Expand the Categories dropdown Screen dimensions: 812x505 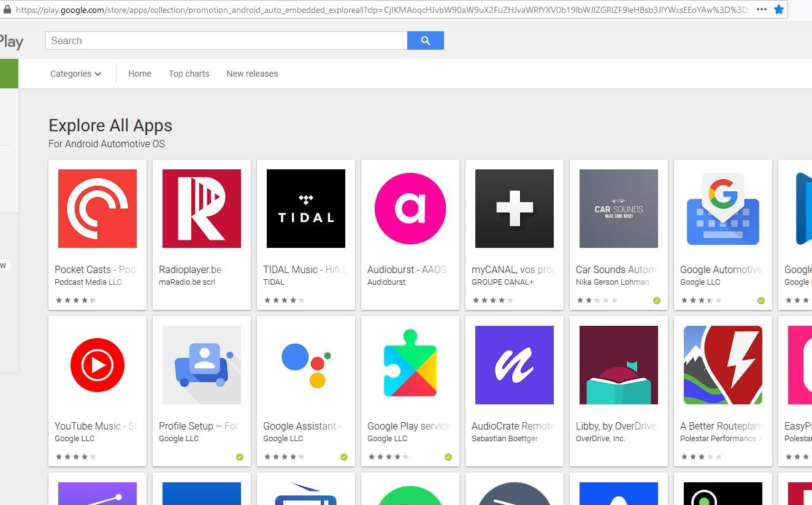point(75,74)
